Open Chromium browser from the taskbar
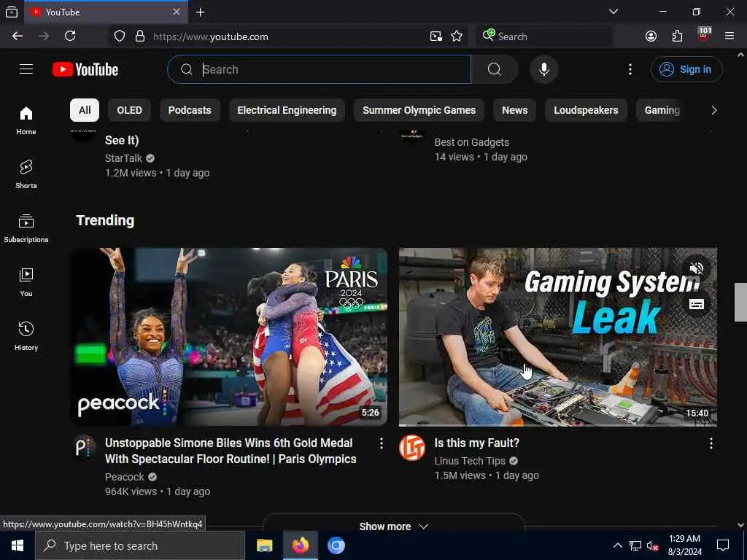This screenshot has height=560, width=747. point(336,545)
